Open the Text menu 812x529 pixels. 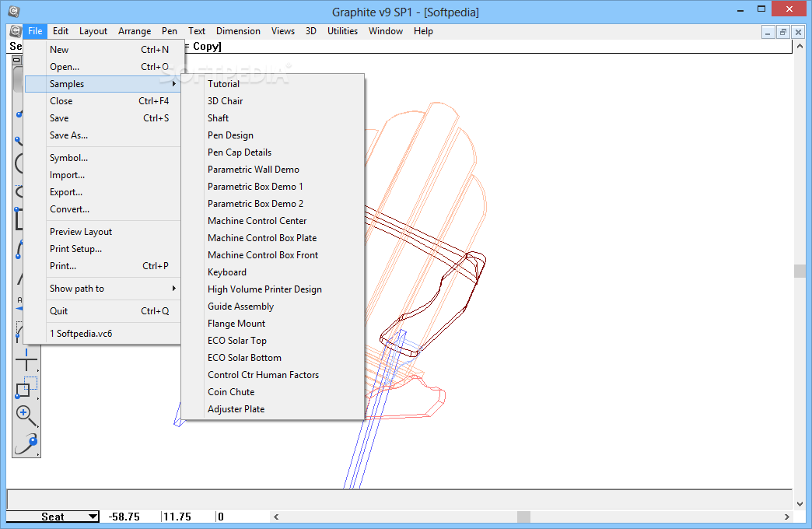[197, 31]
